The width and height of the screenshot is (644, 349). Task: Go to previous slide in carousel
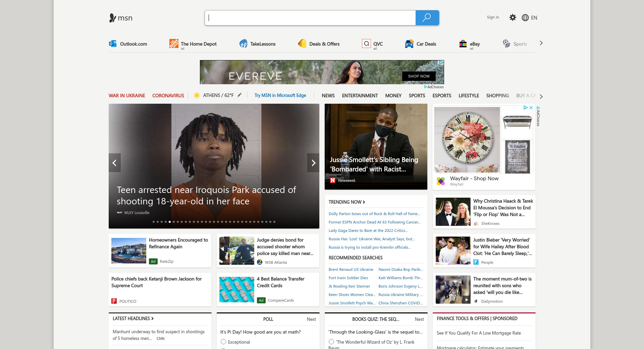tap(115, 163)
